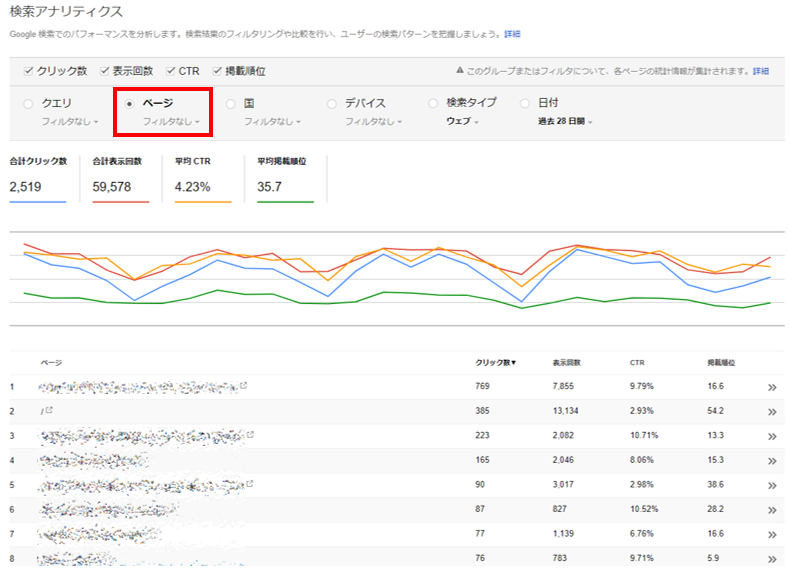Open details arrow for row with 385 clicks
789x570 pixels.
click(772, 412)
